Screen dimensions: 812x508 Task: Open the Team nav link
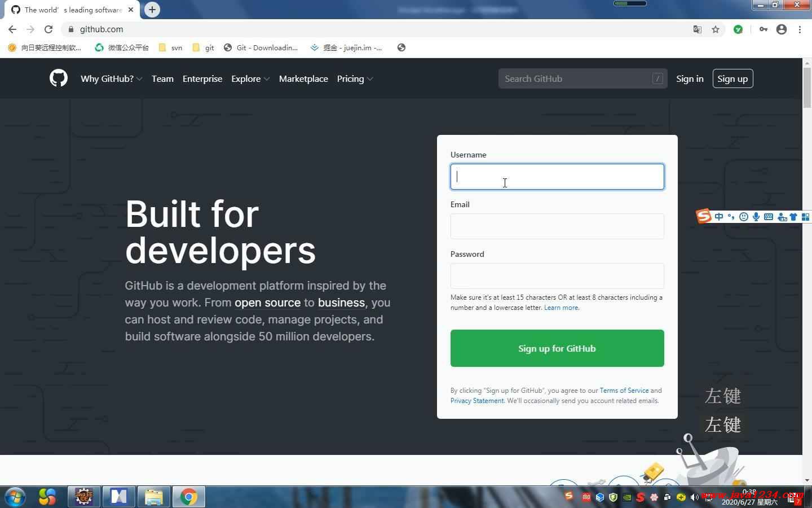point(162,79)
